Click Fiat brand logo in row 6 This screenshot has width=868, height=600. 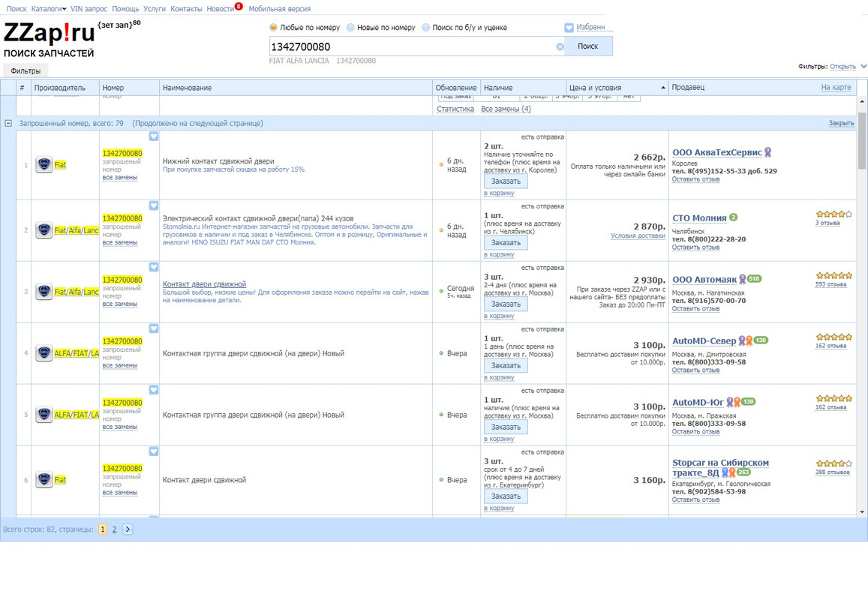click(44, 479)
